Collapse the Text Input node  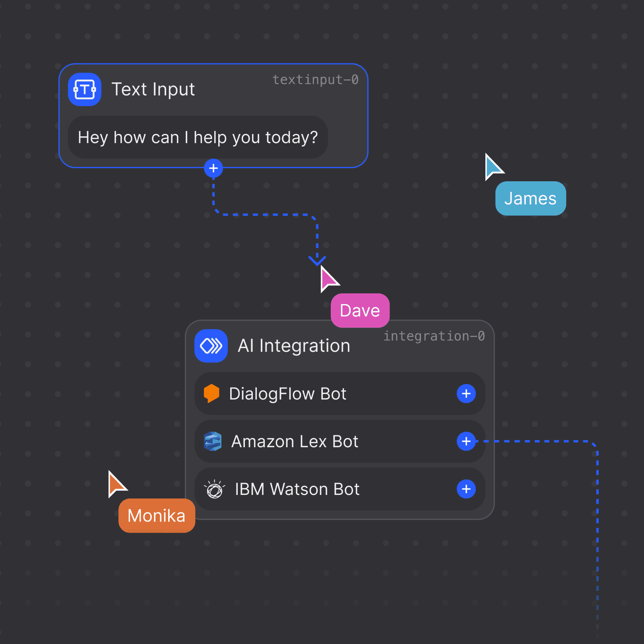click(153, 89)
